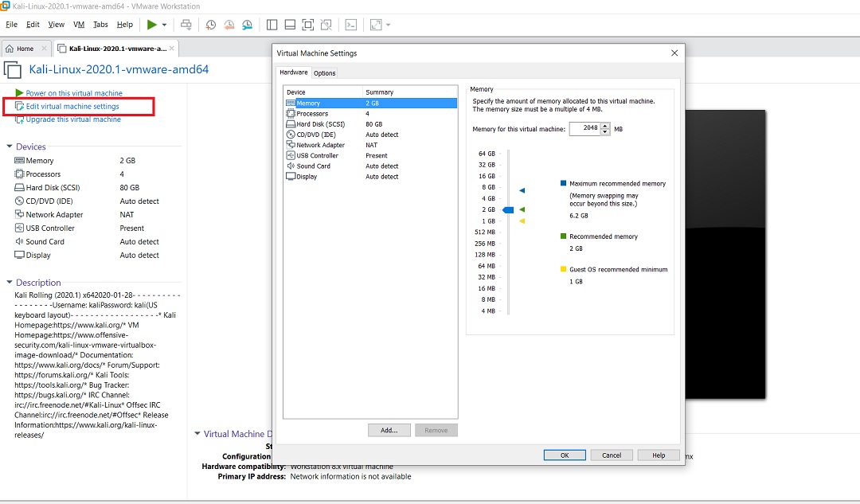Select Hard Disk (SCSI) row in hardware list
This screenshot has height=504, width=860.
(371, 124)
